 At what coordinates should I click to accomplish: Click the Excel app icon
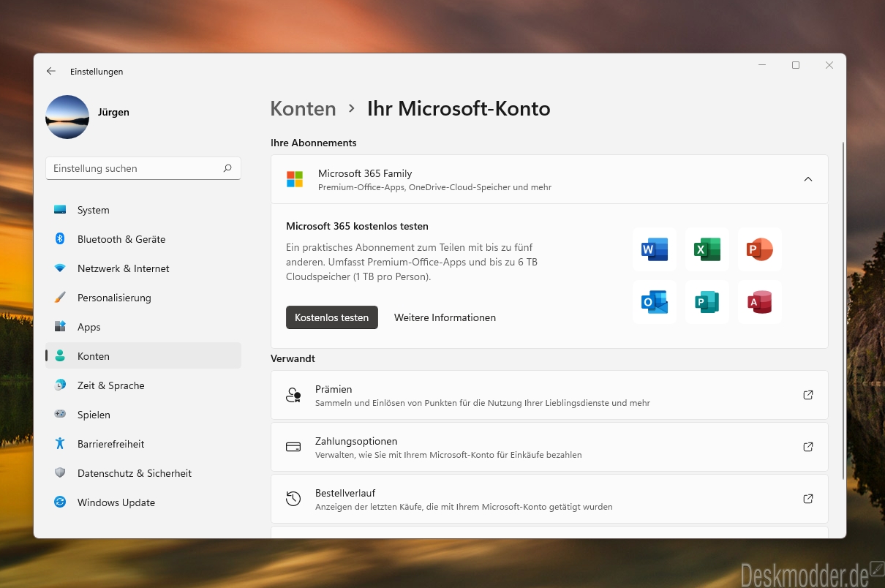[707, 249]
